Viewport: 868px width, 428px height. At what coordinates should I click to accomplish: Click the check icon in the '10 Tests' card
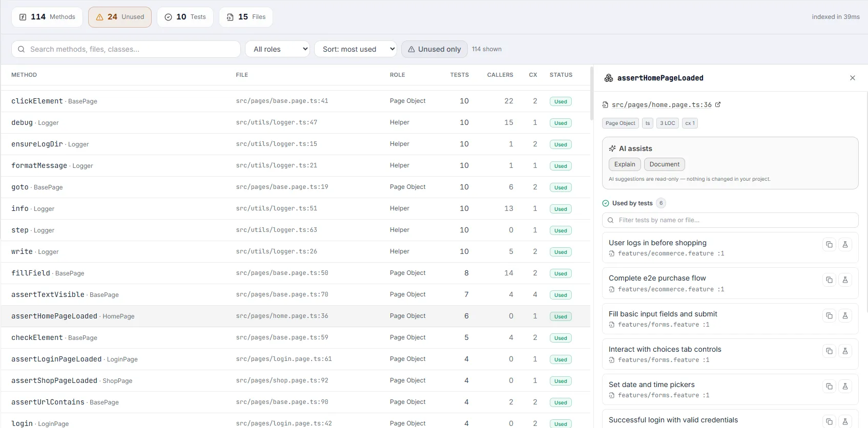[x=168, y=17]
